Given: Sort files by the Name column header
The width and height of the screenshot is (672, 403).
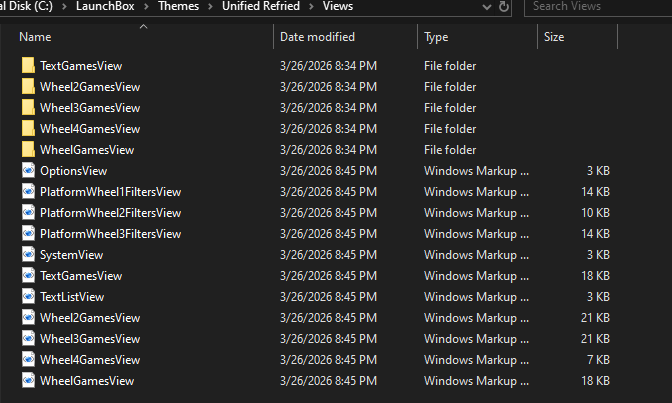Looking at the screenshot, I should [x=35, y=37].
